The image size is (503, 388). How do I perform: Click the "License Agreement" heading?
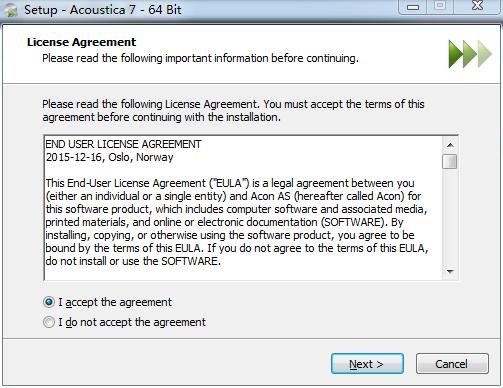(x=82, y=42)
